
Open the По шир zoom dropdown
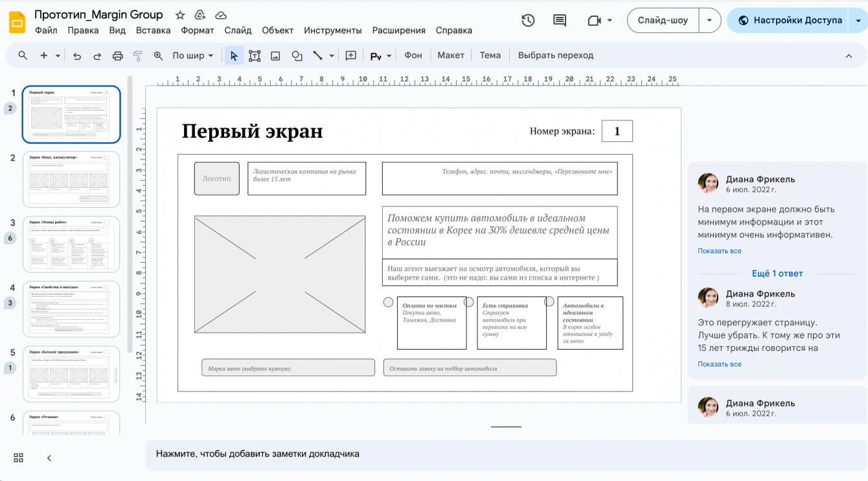(192, 56)
